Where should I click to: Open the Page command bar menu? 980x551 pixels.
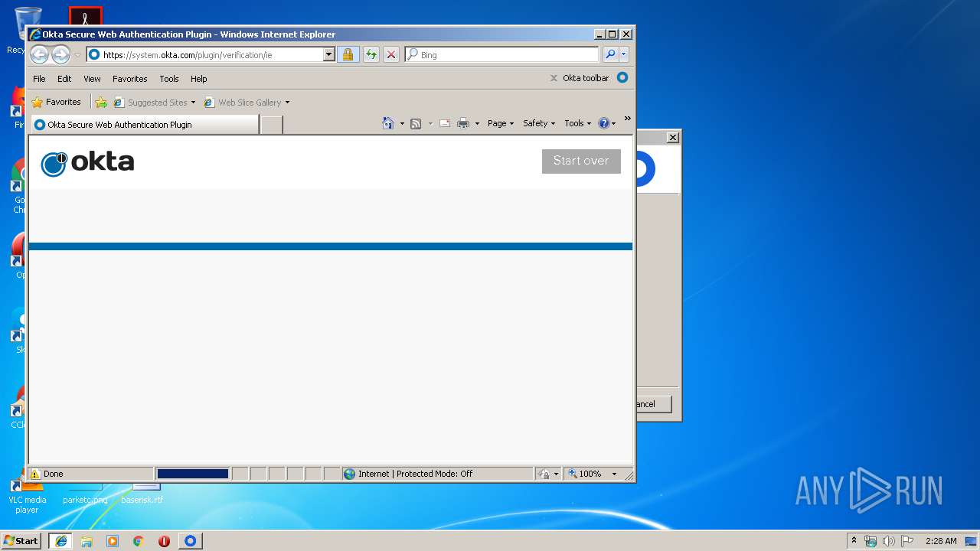tap(501, 123)
